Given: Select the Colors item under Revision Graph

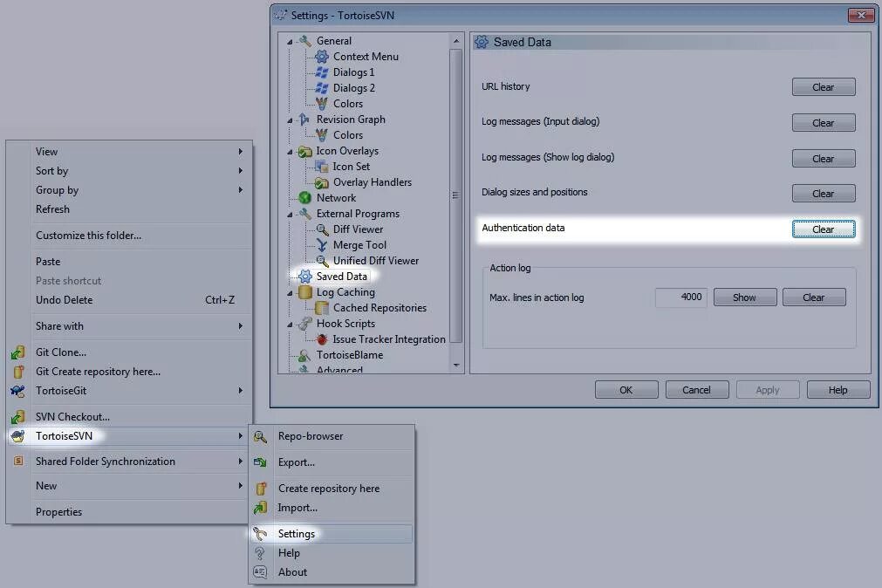Looking at the screenshot, I should click(347, 135).
